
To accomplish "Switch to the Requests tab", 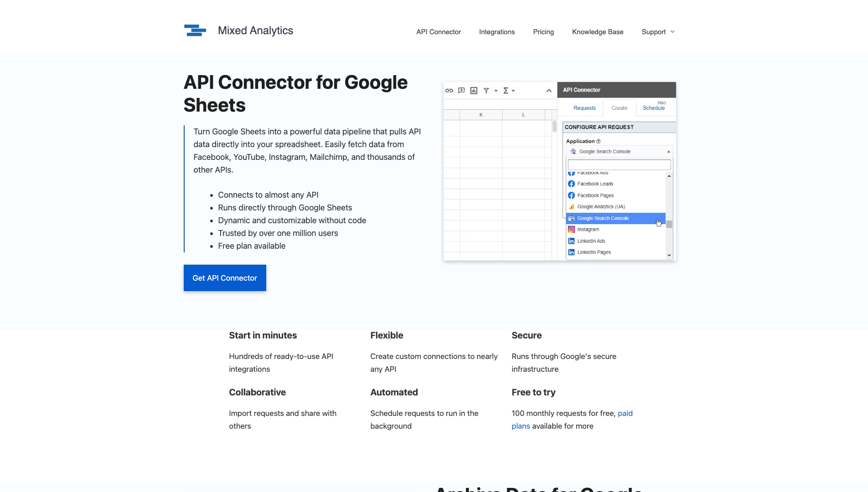I will (584, 108).
